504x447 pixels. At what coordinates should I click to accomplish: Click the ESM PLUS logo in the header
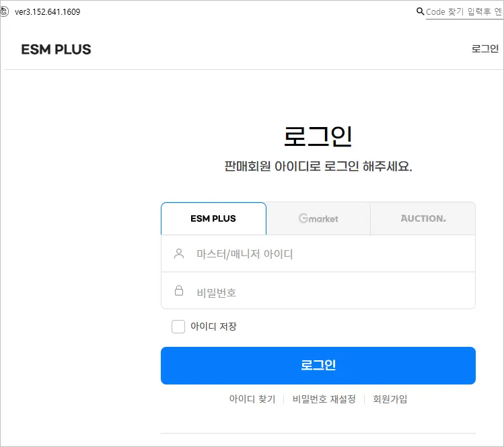point(57,50)
